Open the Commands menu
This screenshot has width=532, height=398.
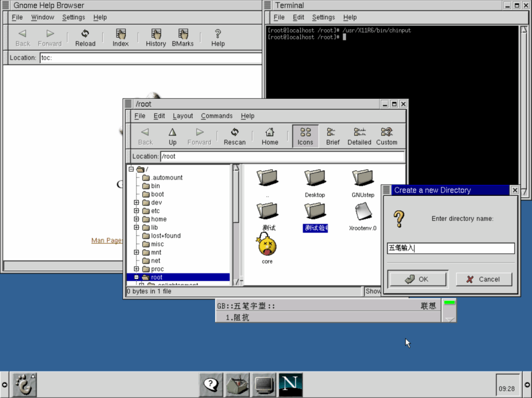point(217,116)
